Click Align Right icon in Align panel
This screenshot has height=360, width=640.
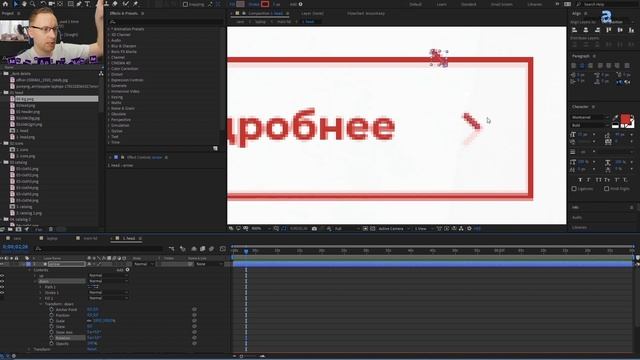click(597, 30)
